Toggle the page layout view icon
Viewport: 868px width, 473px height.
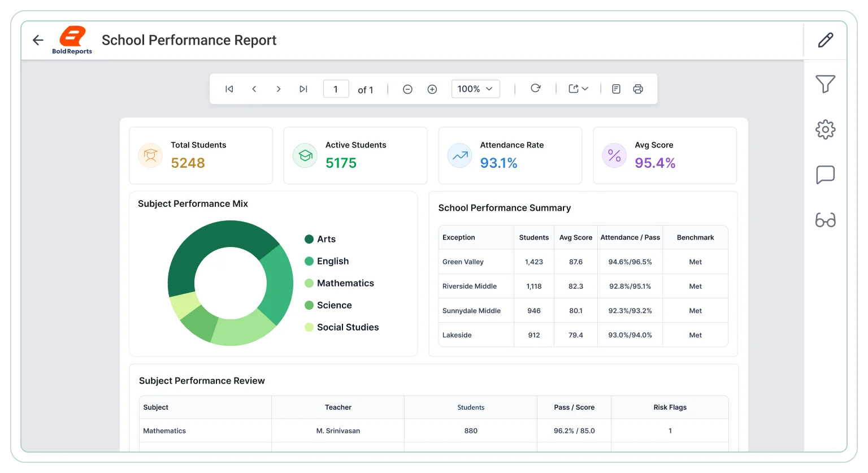[x=617, y=89]
